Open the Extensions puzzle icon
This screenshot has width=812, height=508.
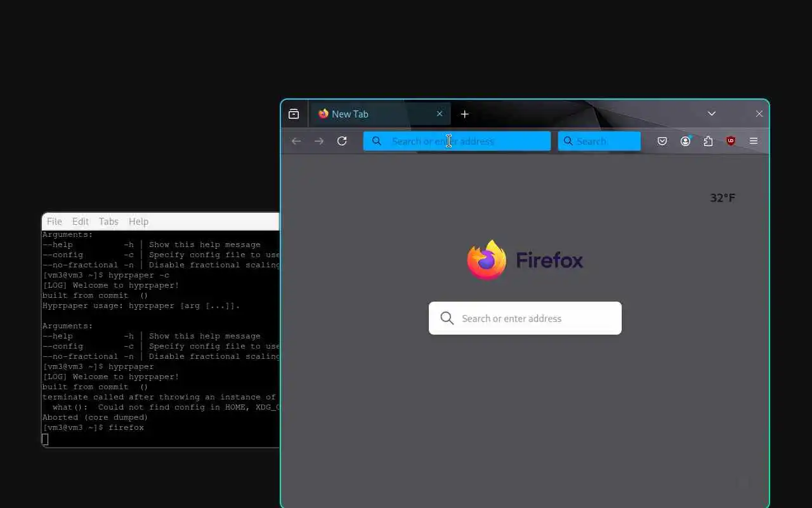tap(708, 141)
